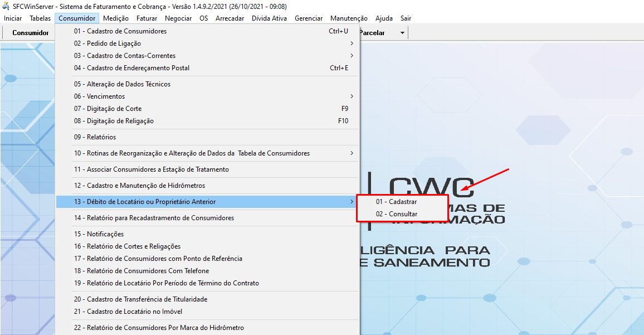Viewport: 644px width, 335px height.
Task: Open 09 - Relatórios entry
Action: coord(95,137)
